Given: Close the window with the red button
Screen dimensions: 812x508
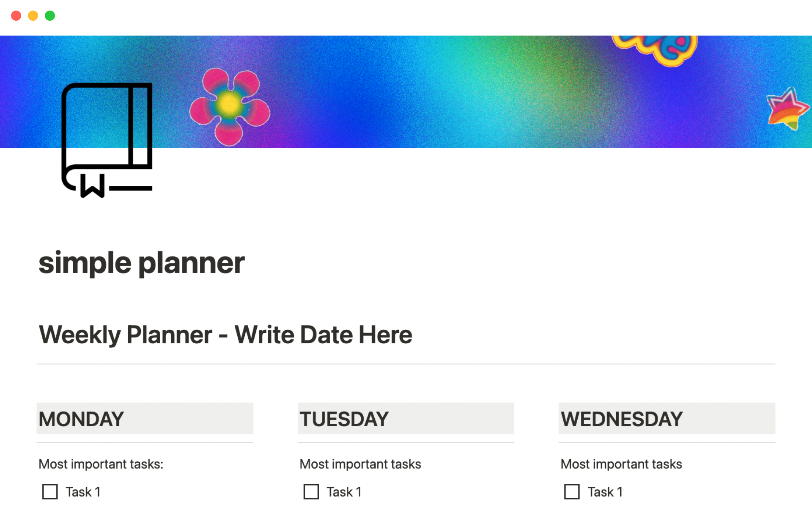Looking at the screenshot, I should click(16, 16).
